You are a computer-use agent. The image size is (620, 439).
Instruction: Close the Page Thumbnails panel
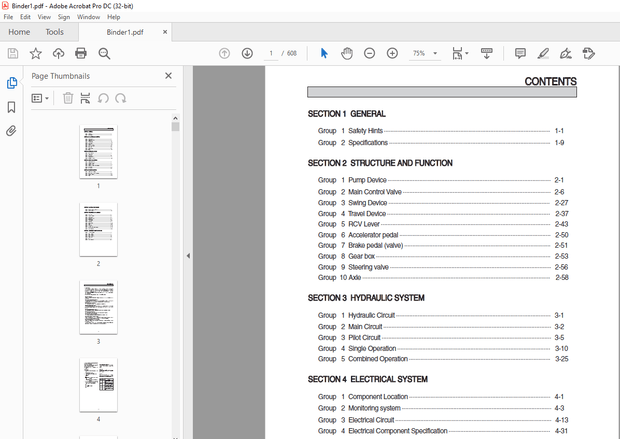pyautogui.click(x=168, y=76)
